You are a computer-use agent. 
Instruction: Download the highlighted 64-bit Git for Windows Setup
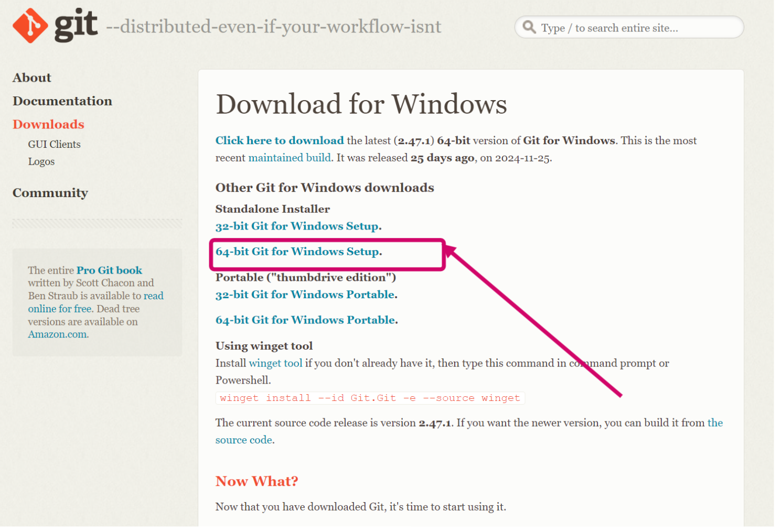298,252
